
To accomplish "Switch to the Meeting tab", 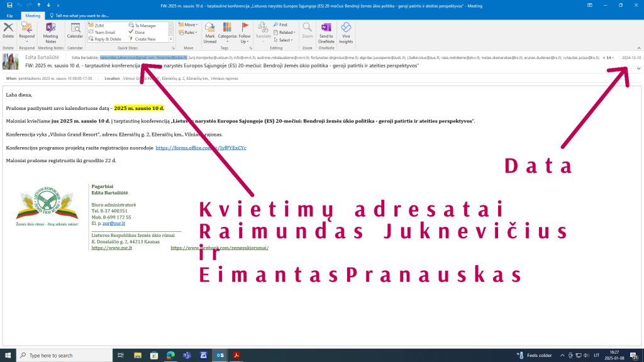I will tap(33, 15).
